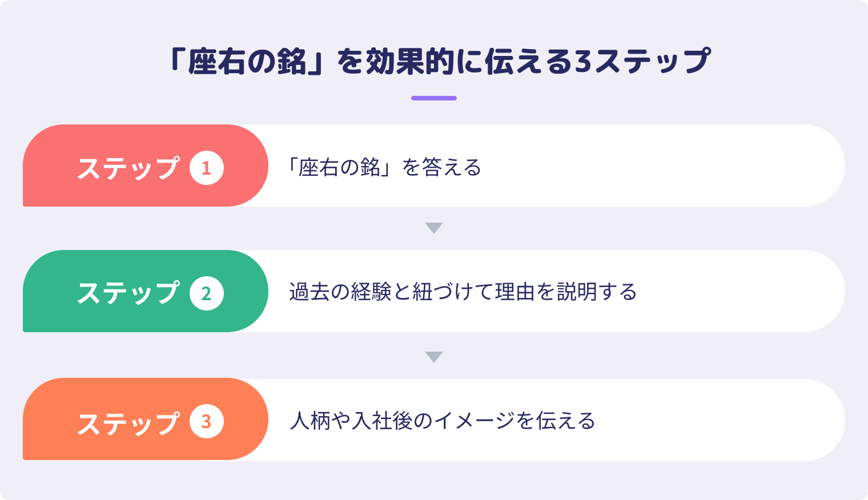Click the blank right end of step 2 row
Screen dimensions: 868x500
(771, 292)
